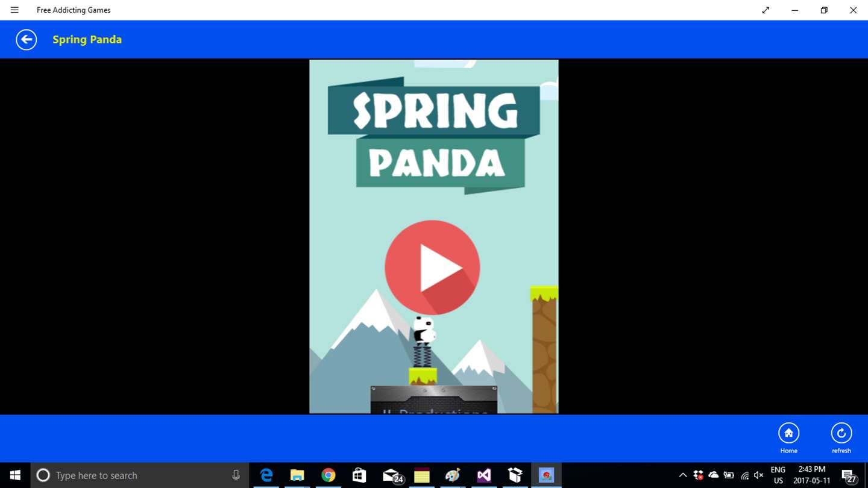Open Google Chrome from taskbar
Image resolution: width=868 pixels, height=488 pixels.
(329, 475)
